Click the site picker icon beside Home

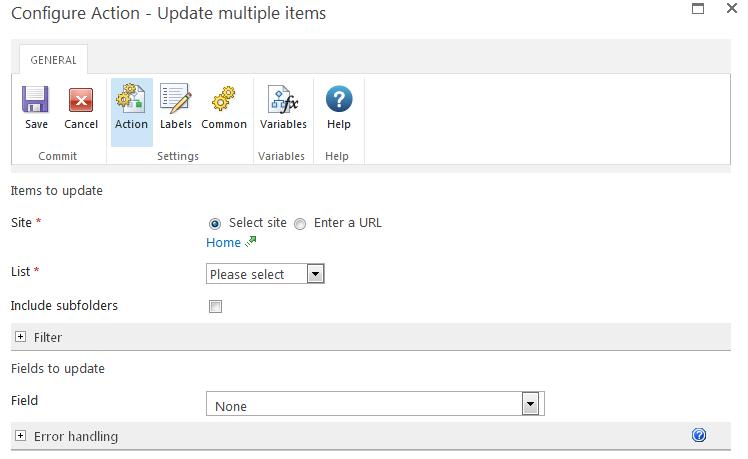click(251, 242)
